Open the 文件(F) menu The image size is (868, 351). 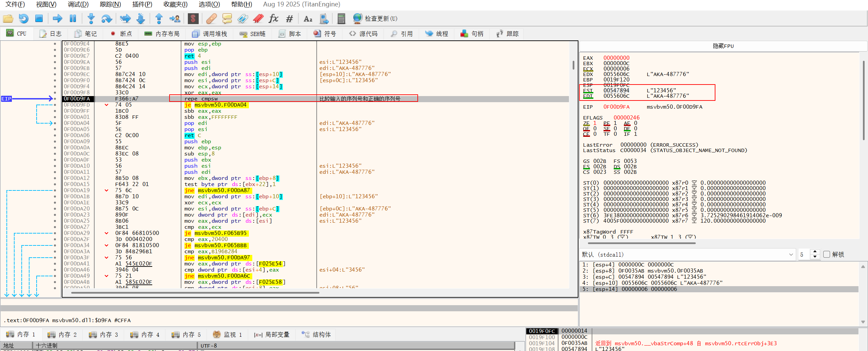(15, 4)
